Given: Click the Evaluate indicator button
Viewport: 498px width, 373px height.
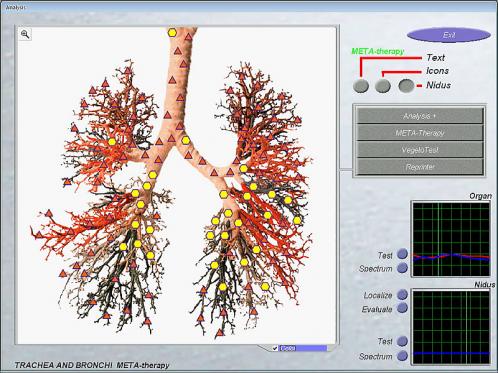Looking at the screenshot, I should [x=402, y=308].
